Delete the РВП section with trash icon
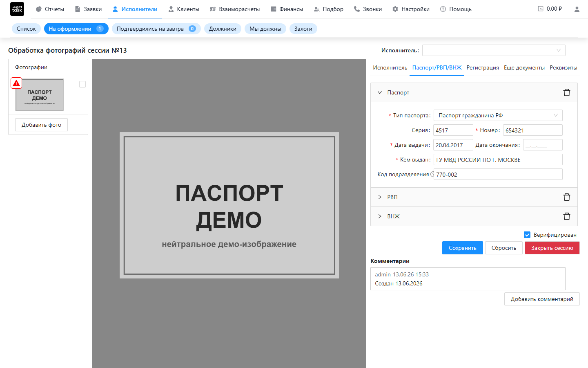The width and height of the screenshot is (588, 368). [x=567, y=197]
